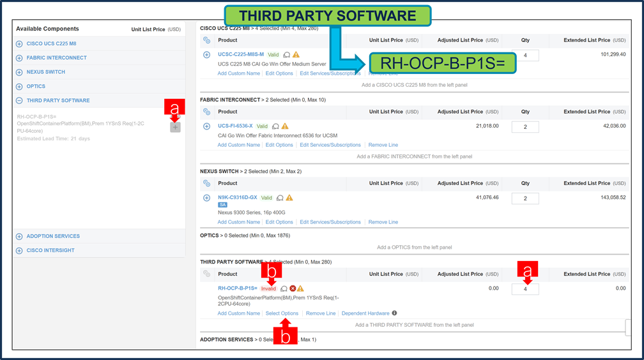Expand CISCO UCS C225 M8 category
Image resolution: width=644 pixels, height=360 pixels.
[19, 44]
